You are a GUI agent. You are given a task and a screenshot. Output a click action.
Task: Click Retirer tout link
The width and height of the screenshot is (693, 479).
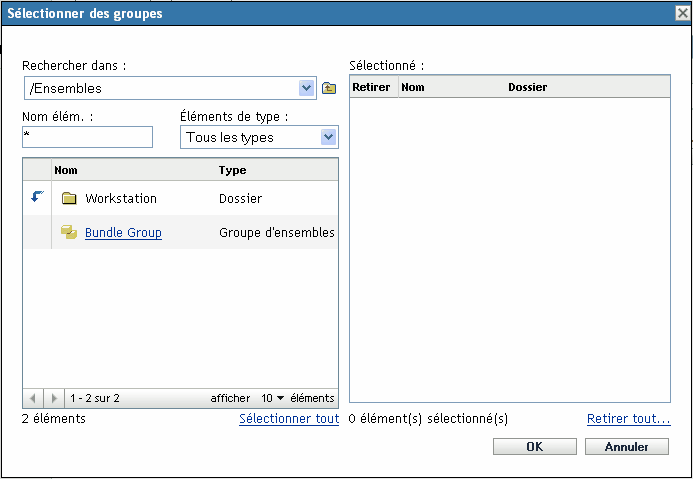(628, 419)
